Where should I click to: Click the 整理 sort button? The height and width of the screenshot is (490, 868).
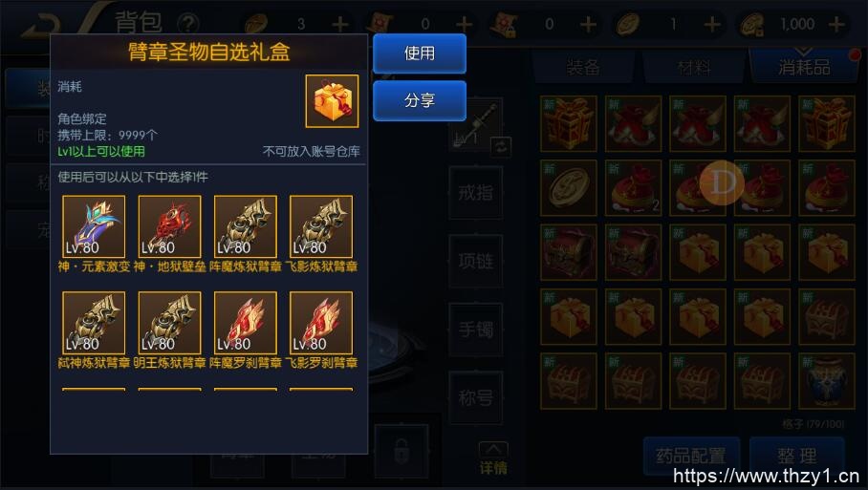[x=797, y=456]
